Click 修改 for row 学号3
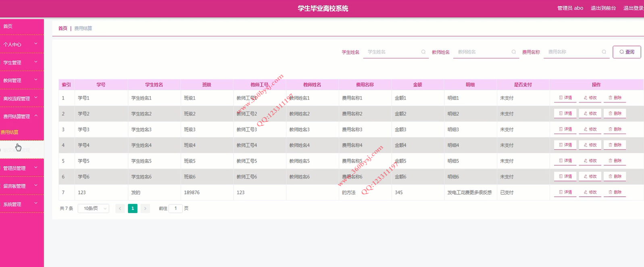 (590, 129)
